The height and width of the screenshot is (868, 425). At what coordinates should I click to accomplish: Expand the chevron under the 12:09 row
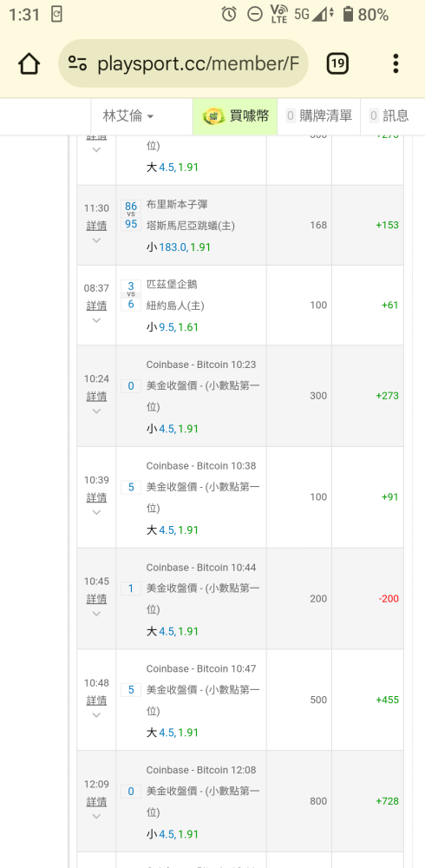96,816
